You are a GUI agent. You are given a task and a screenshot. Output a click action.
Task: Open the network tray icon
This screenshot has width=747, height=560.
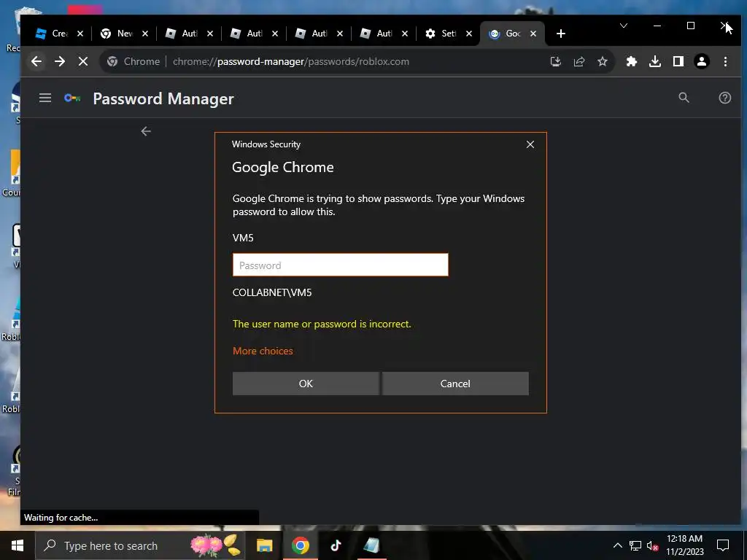pos(635,545)
